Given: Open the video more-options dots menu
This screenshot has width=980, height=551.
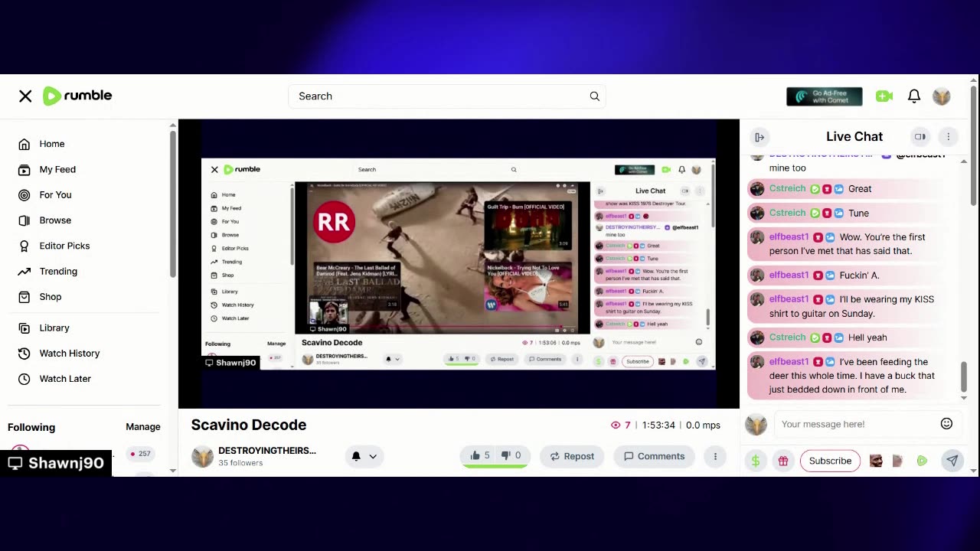Looking at the screenshot, I should coord(715,456).
